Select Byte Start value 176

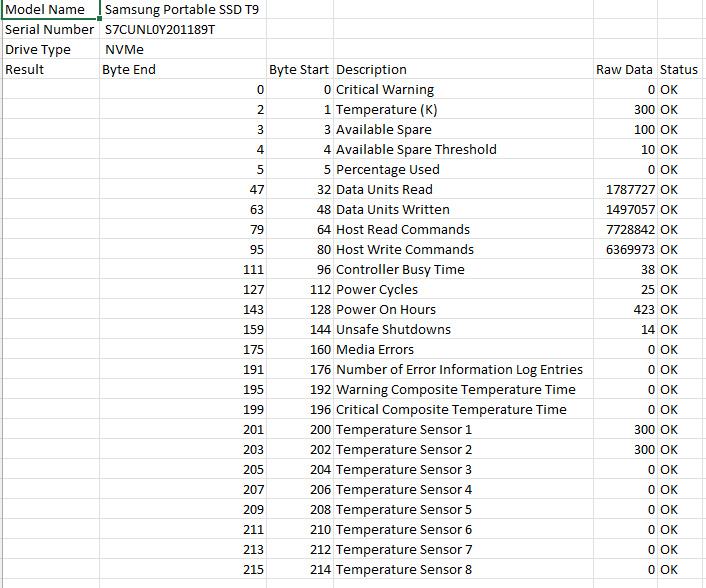(300, 369)
